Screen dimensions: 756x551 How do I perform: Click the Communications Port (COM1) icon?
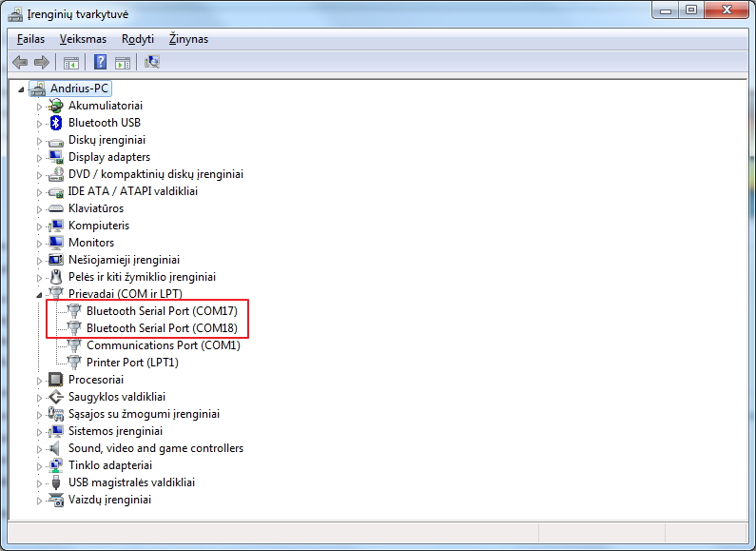(x=74, y=345)
